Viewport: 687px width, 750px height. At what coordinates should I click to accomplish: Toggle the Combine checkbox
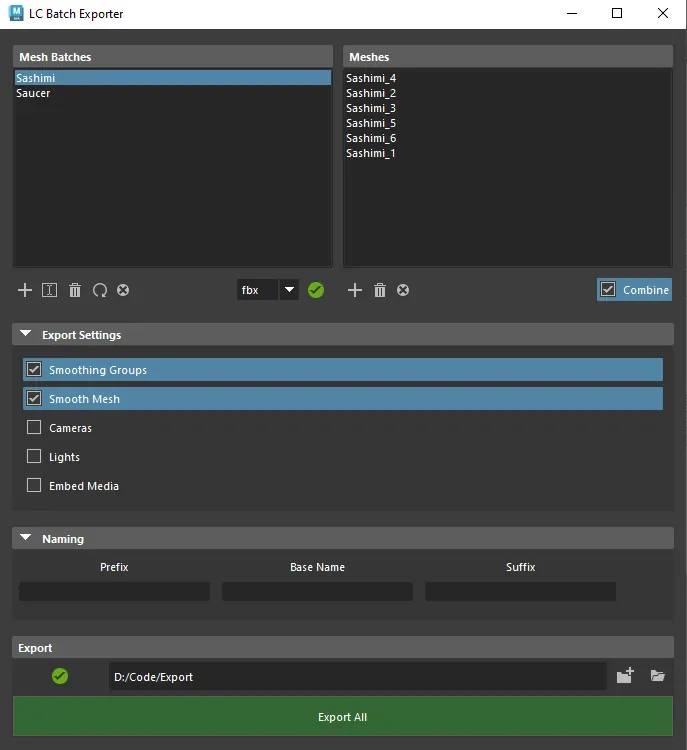[634, 289]
